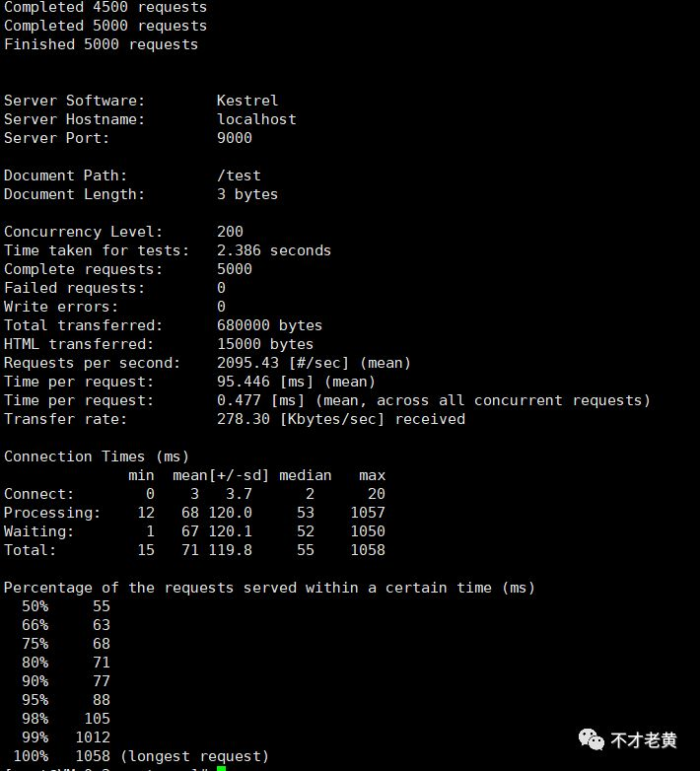The width and height of the screenshot is (700, 771).
Task: Click the localhost hostname value
Action: pos(256,119)
